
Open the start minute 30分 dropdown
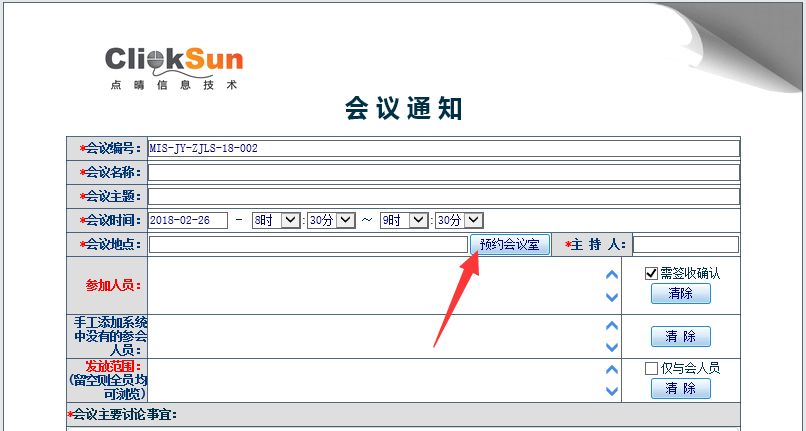[332, 220]
